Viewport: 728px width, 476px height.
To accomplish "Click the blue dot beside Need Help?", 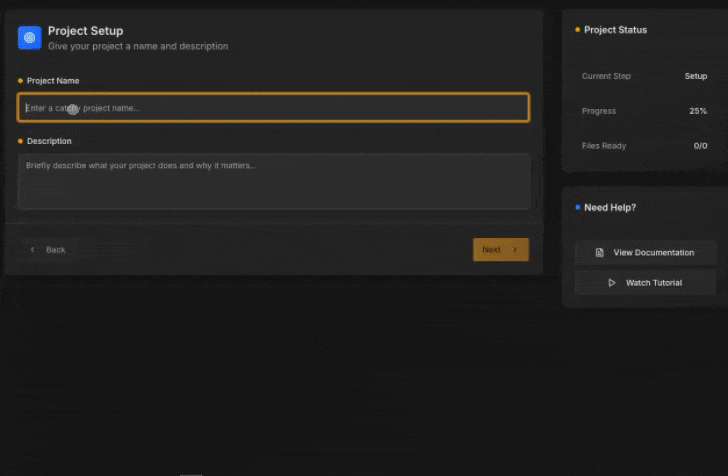I will tap(577, 208).
